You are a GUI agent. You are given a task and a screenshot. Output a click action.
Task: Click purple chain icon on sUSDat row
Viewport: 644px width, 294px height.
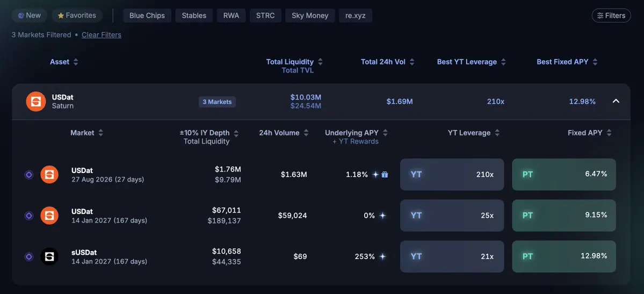[29, 256]
